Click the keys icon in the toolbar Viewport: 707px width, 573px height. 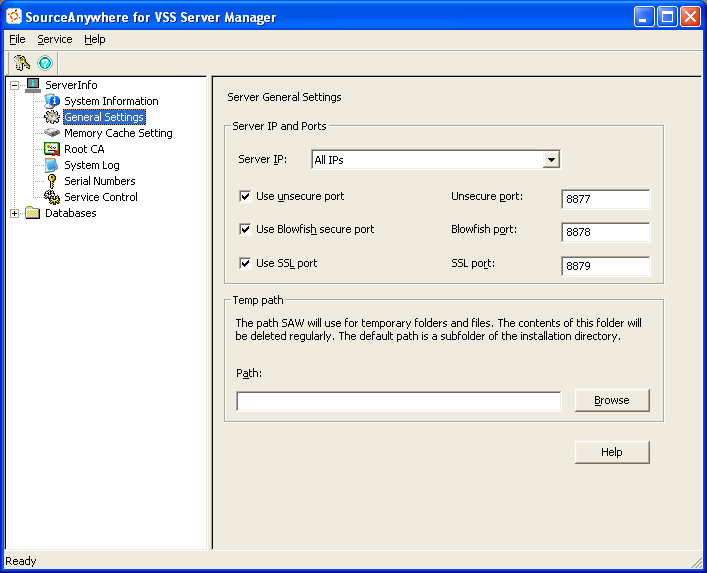point(22,62)
